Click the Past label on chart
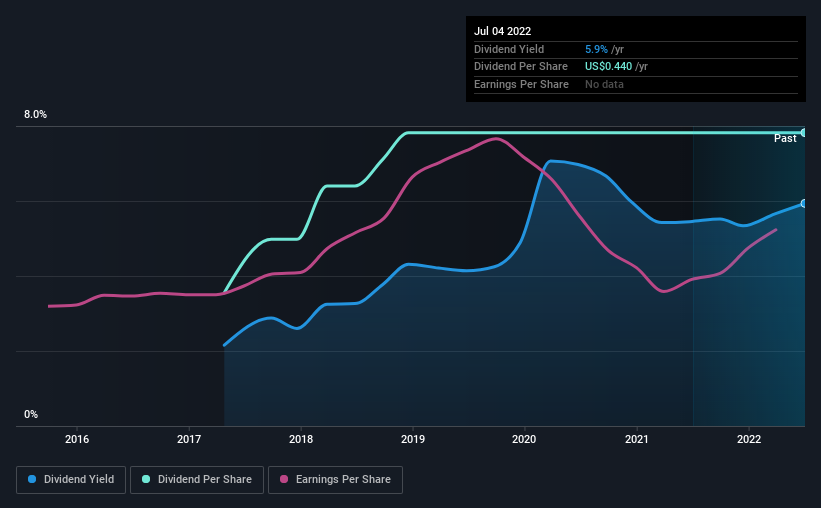821x508 pixels. click(x=785, y=138)
